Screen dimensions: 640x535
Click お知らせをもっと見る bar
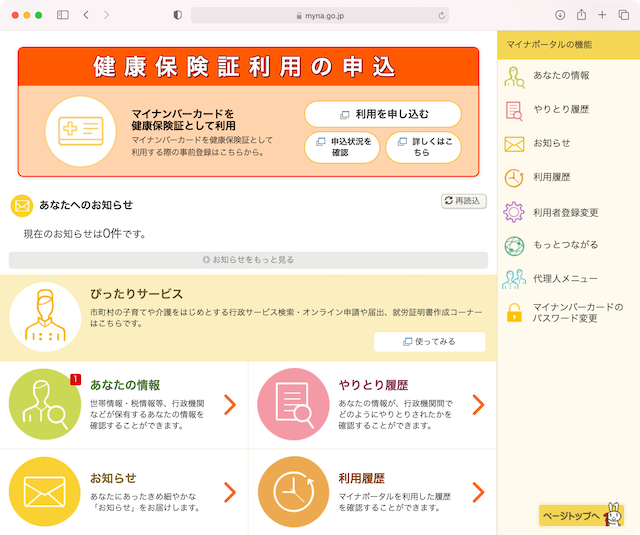pos(248,260)
